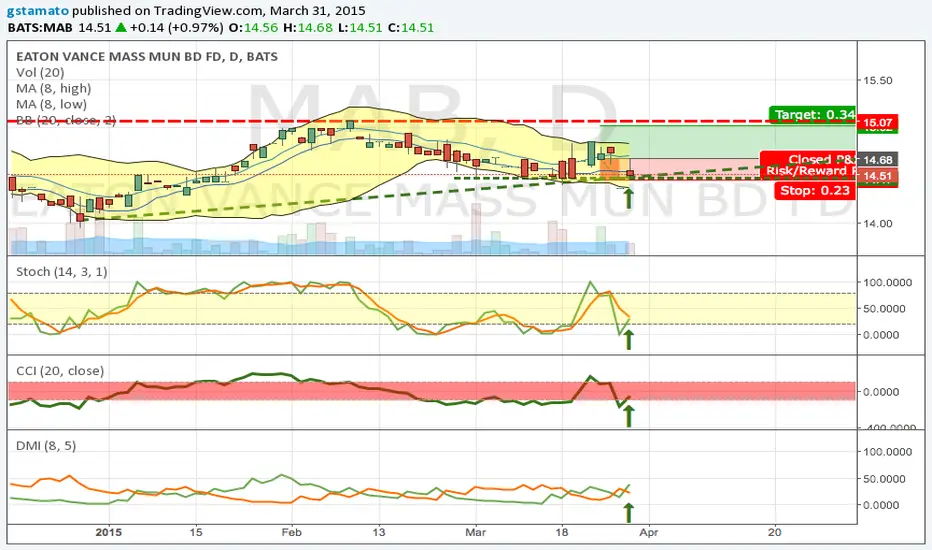
Task: Click the 20 date axis label
Action: [774, 532]
